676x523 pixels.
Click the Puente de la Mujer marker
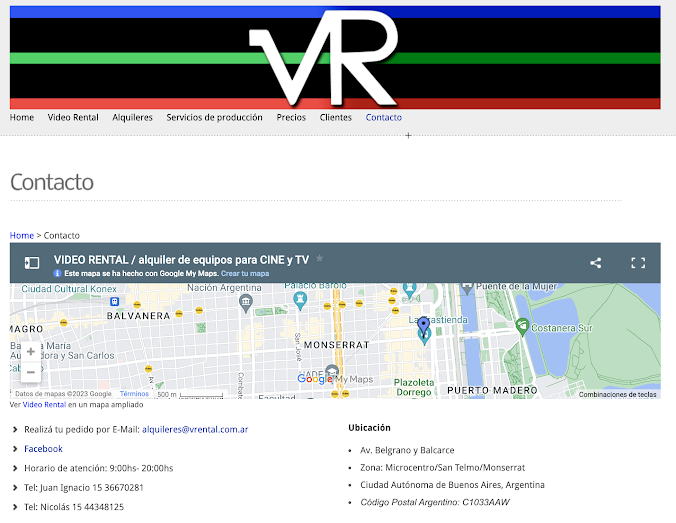click(x=467, y=288)
